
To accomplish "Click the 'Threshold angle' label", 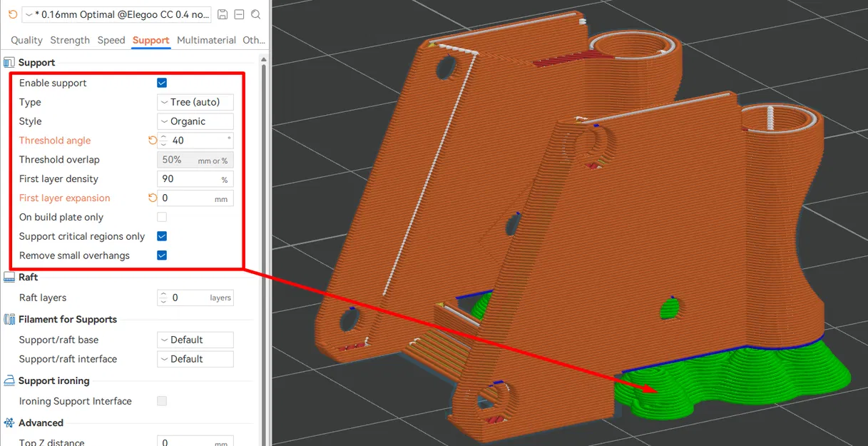I will click(55, 141).
